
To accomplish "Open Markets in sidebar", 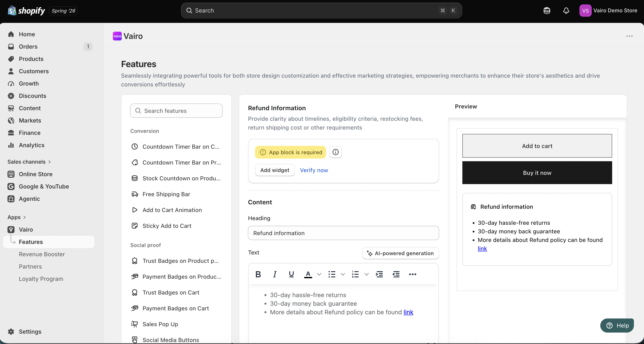I will tap(49, 121).
